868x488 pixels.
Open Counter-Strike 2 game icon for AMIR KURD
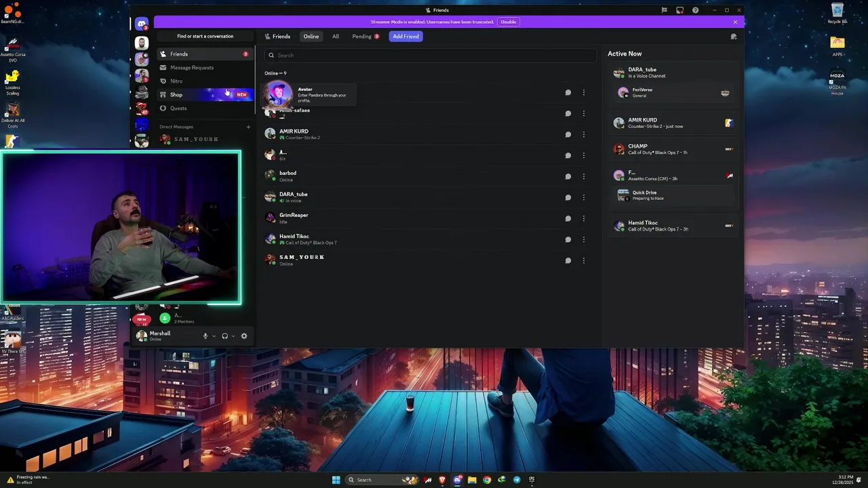pyautogui.click(x=729, y=123)
